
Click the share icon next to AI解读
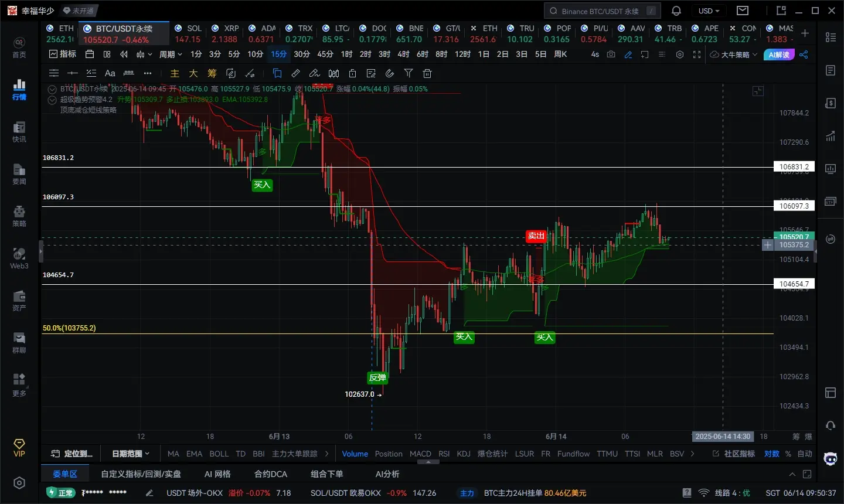[804, 55]
